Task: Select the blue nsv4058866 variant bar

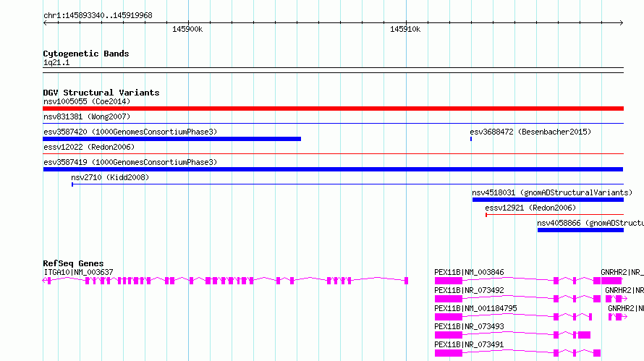Action: pyautogui.click(x=580, y=230)
